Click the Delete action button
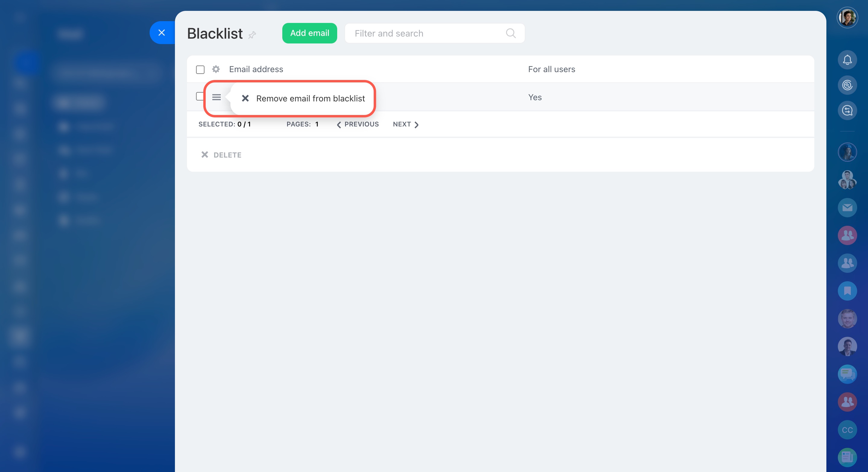Image resolution: width=868 pixels, height=472 pixels. [x=221, y=155]
